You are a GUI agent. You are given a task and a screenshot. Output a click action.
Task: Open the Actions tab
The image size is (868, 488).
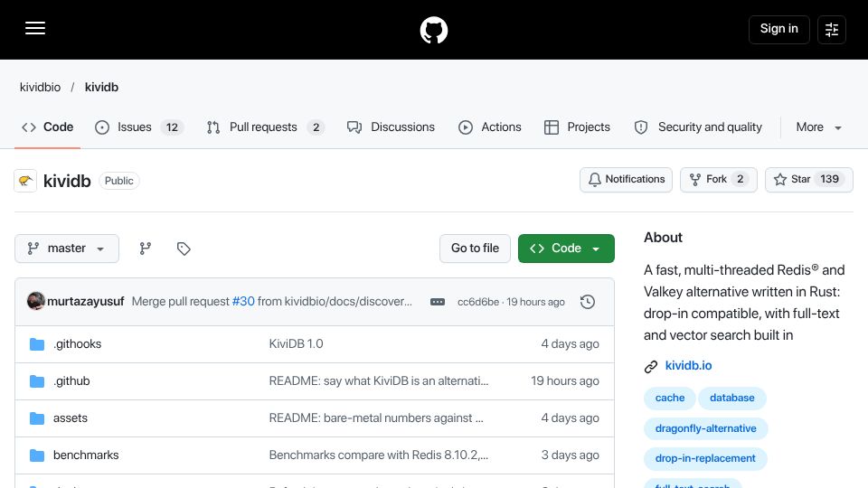pos(490,127)
